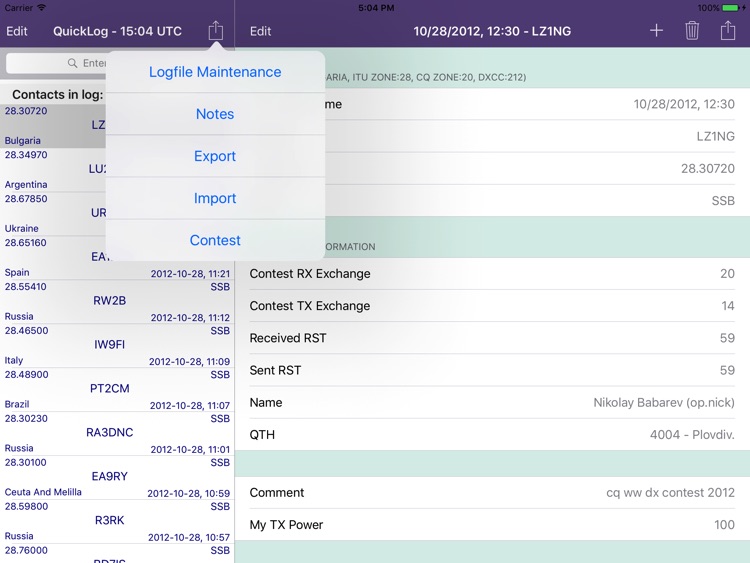Viewport: 750px width, 563px height.
Task: Tap the share icon in QuickLog header
Action: [215, 31]
